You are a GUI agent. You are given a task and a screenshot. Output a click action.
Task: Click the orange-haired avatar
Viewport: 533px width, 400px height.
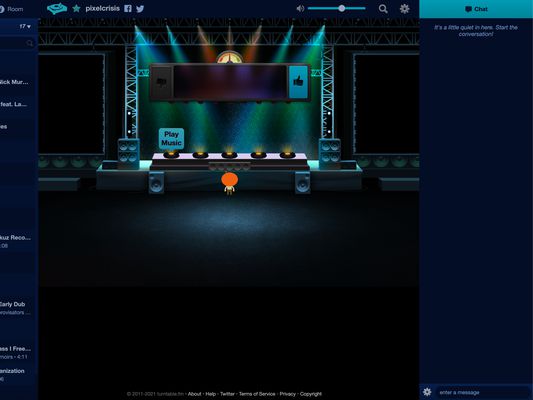pyautogui.click(x=229, y=184)
